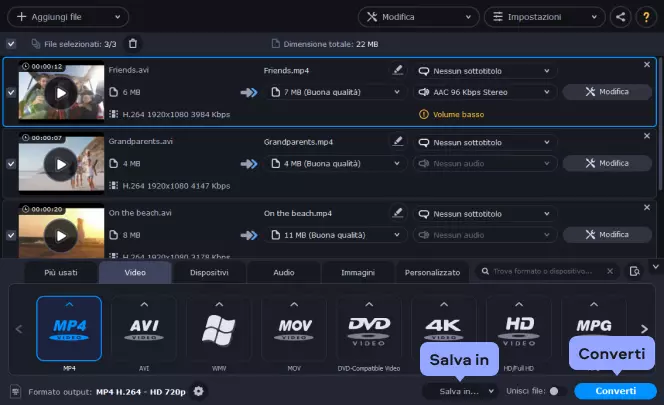Switch to the Audio tab
The image size is (664, 405).
pyautogui.click(x=284, y=272)
